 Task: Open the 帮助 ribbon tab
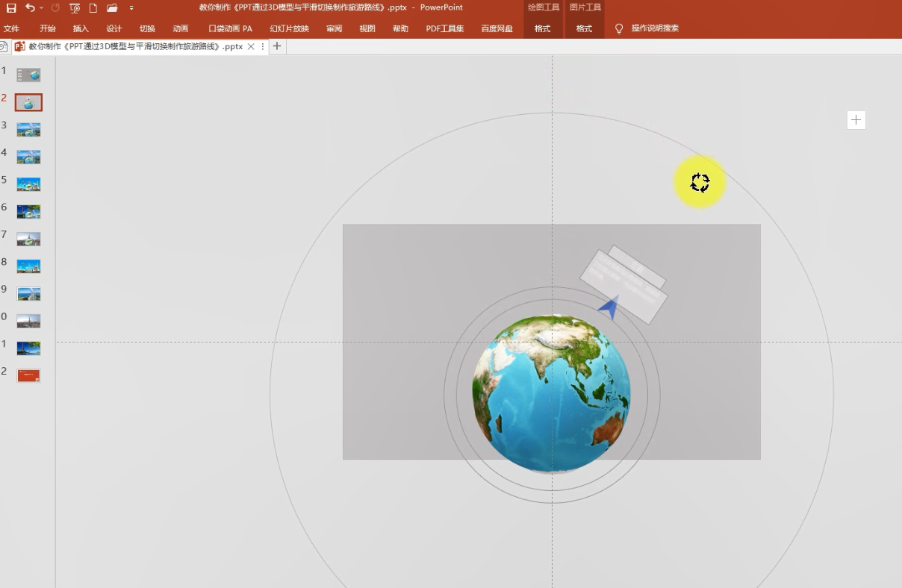[400, 28]
